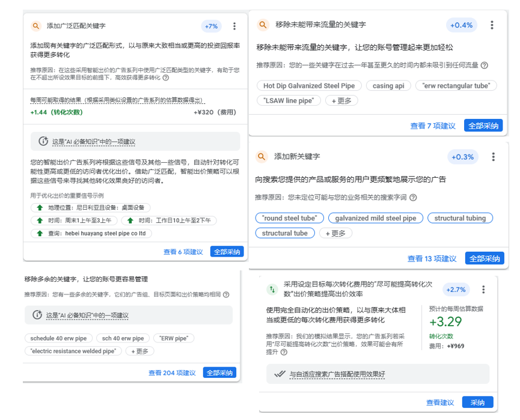Screen dimensions: 520x420
Task: Open 查看 204 项建议 link
Action: click(x=174, y=373)
